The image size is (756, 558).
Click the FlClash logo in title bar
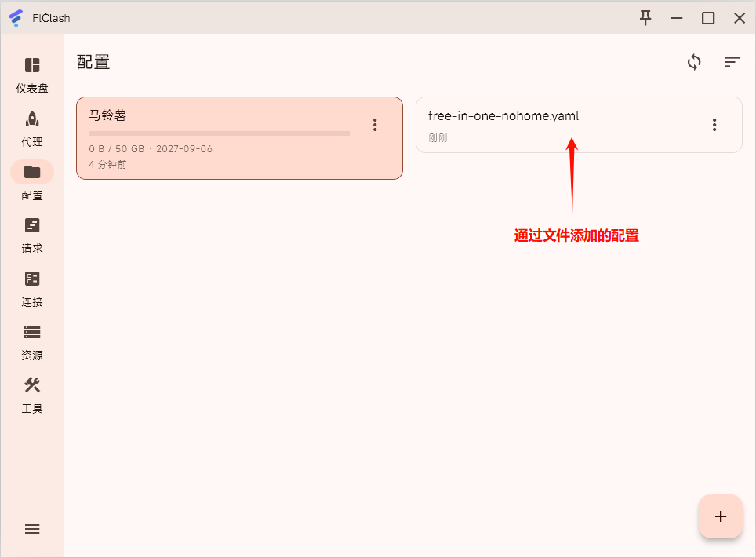click(16, 18)
